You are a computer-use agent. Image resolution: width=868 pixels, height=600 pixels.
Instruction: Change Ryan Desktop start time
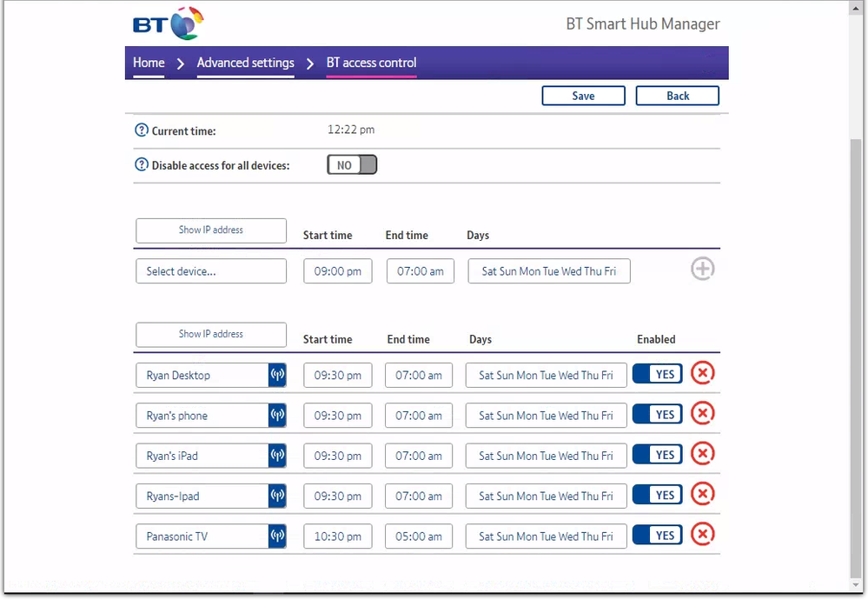pos(338,375)
